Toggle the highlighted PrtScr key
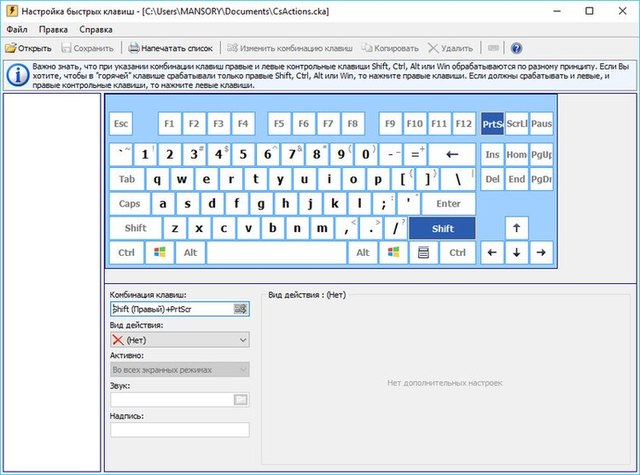Image resolution: width=640 pixels, height=475 pixels. (492, 124)
